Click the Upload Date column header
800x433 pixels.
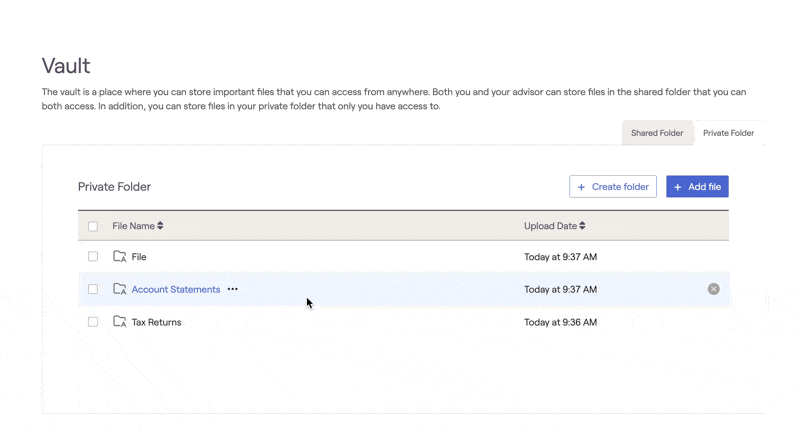(x=550, y=226)
